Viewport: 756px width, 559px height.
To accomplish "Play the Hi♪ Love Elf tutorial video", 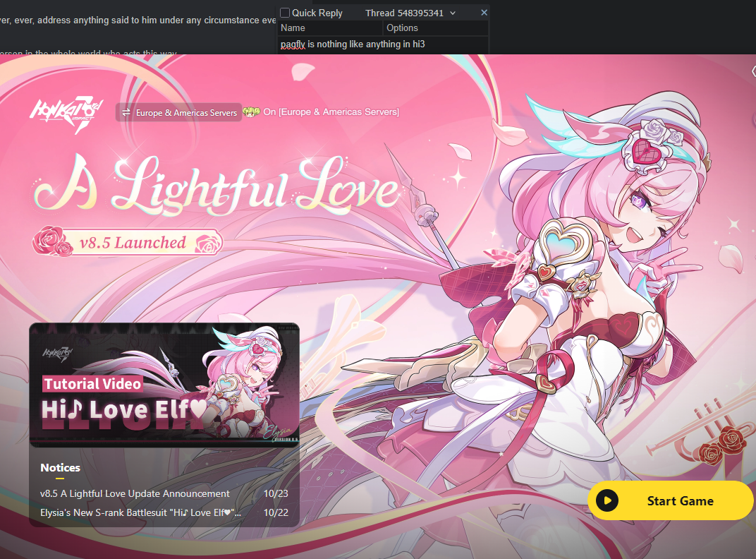I will (x=164, y=385).
